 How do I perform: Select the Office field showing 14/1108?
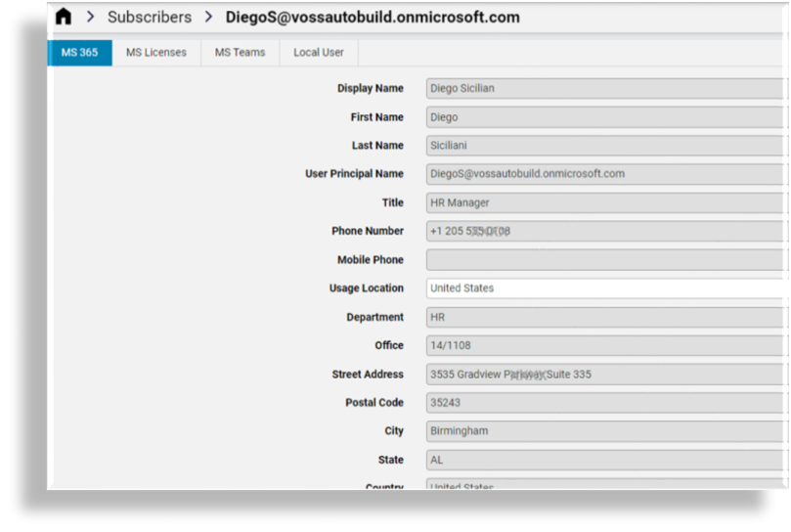[x=605, y=346]
